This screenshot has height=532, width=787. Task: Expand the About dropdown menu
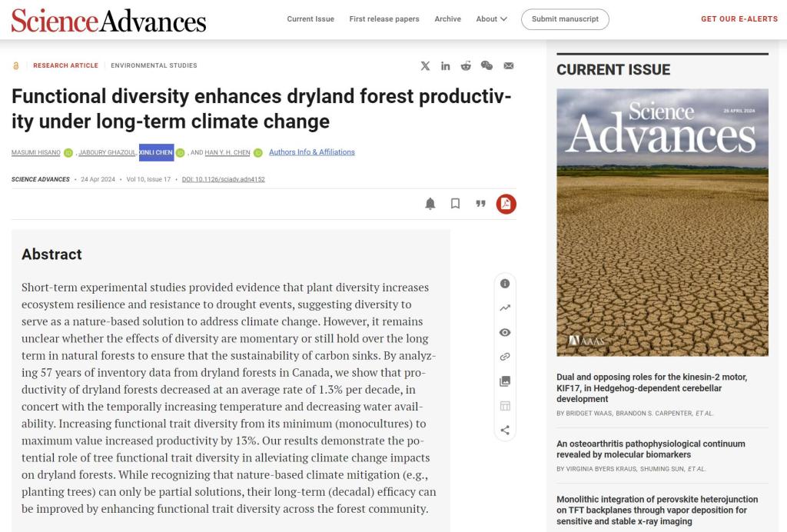pos(491,19)
